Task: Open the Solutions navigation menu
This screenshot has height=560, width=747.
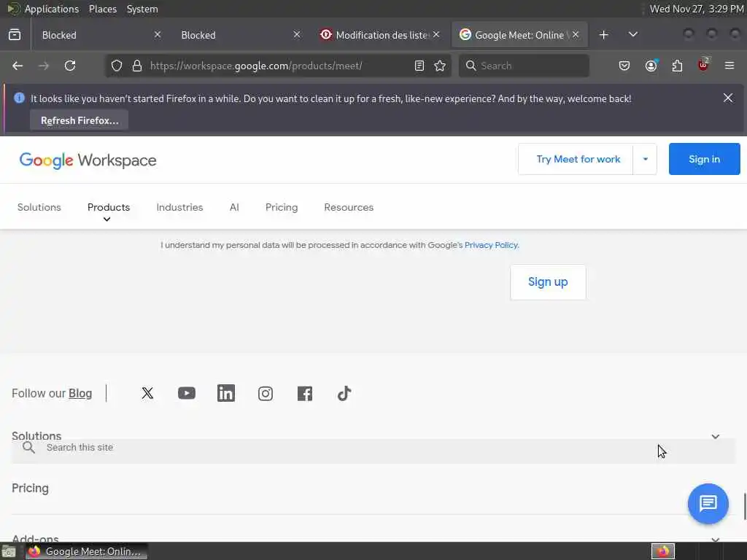Action: [x=39, y=207]
